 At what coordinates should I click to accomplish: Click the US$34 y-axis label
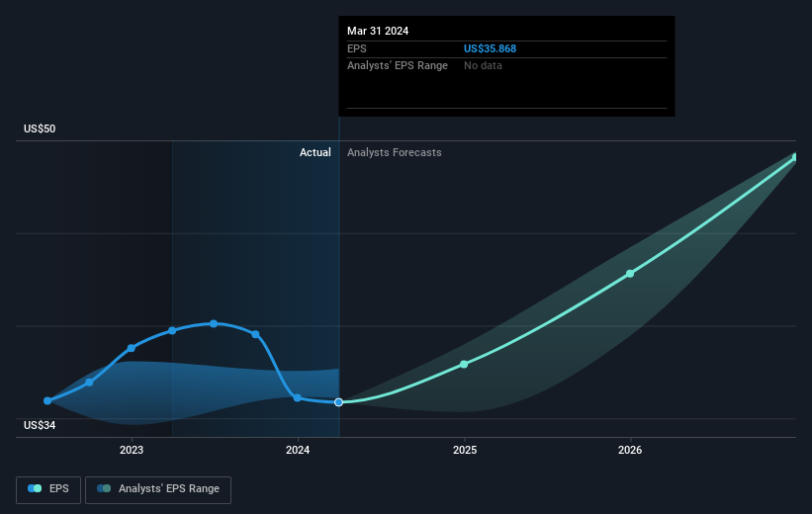[40, 425]
